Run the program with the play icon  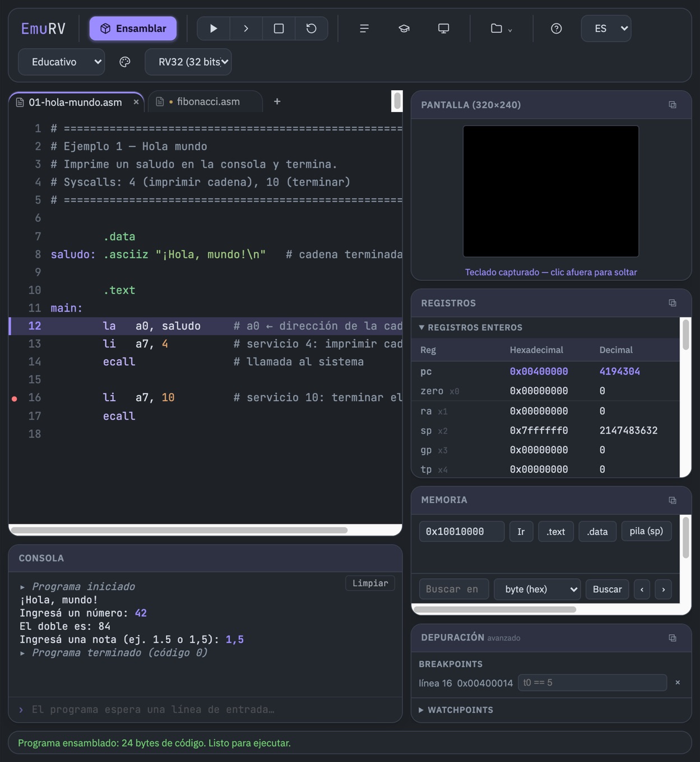click(214, 29)
